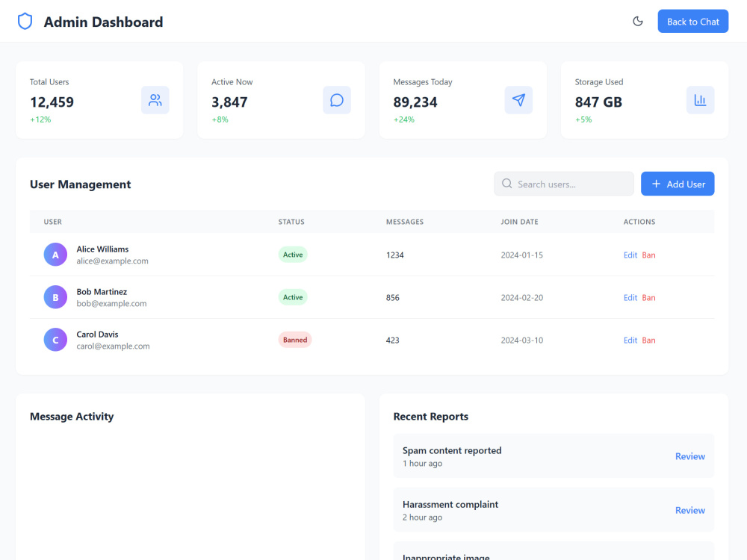Click the Active Now chat bubble icon
This screenshot has width=747, height=560.
[x=337, y=100]
